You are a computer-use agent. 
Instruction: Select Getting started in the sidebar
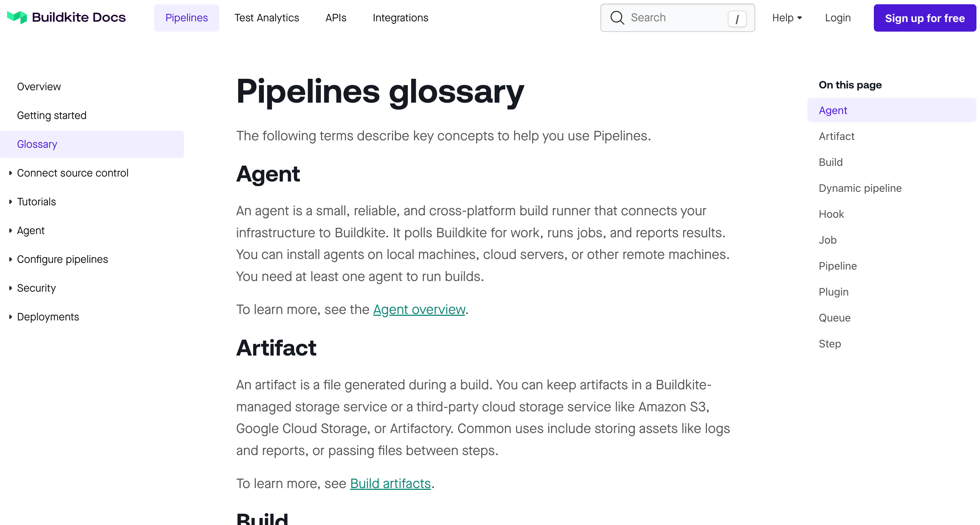click(x=52, y=115)
